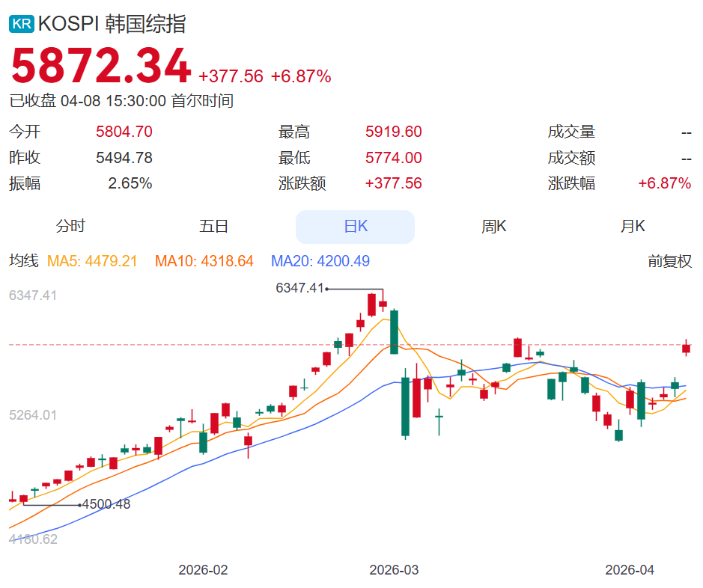Image resolution: width=703 pixels, height=588 pixels.
Task: Click the tallest candlestick at the peak
Action: point(392,333)
